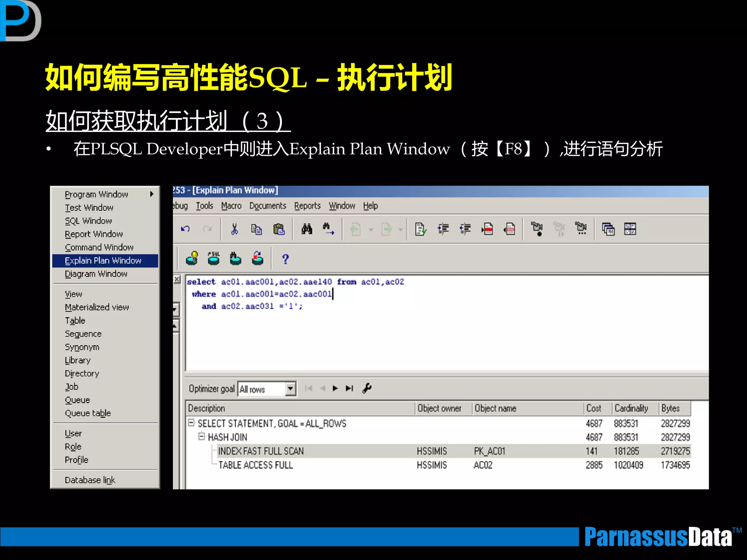Click the disabled macro playback icon

pyautogui.click(x=559, y=229)
